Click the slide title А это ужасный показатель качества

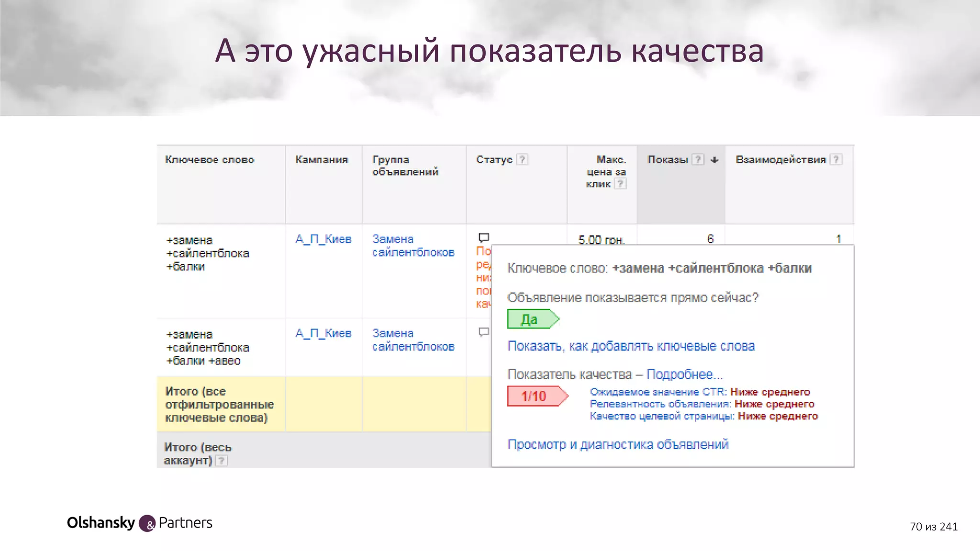coord(489,51)
